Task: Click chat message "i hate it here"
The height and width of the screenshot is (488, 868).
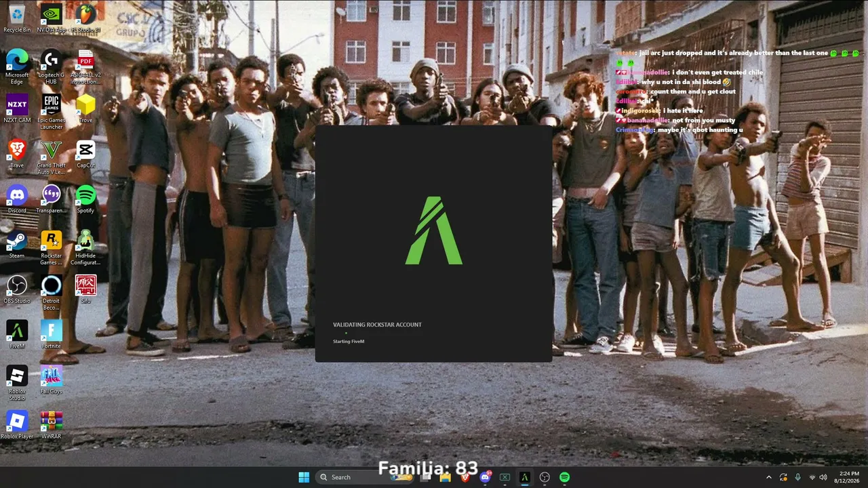Action: pyautogui.click(x=683, y=110)
